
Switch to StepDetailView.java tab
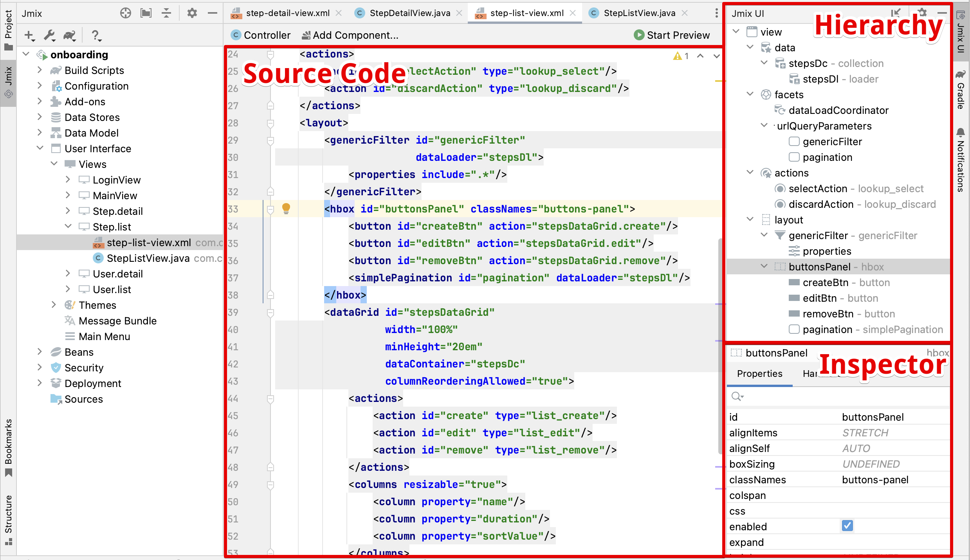[x=409, y=13]
